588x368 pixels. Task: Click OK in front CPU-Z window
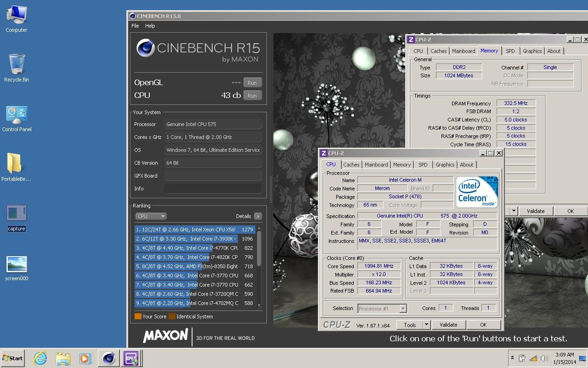[483, 325]
